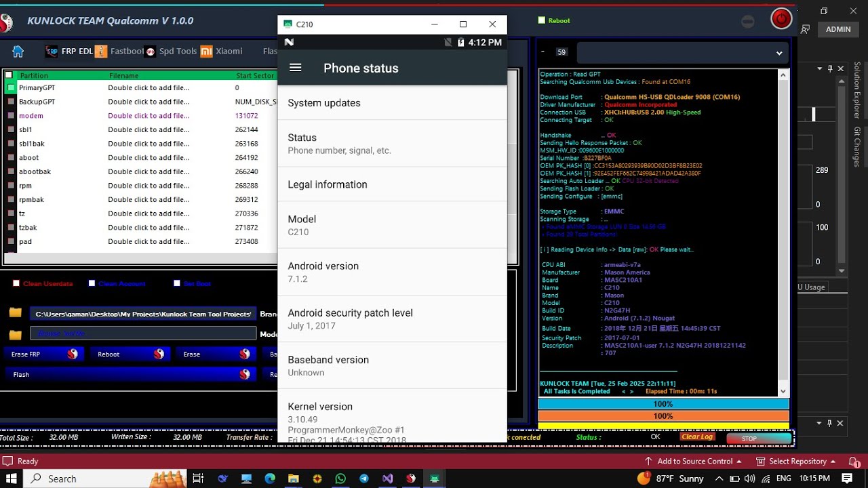Check the aboot partition checkbox

tap(11, 158)
